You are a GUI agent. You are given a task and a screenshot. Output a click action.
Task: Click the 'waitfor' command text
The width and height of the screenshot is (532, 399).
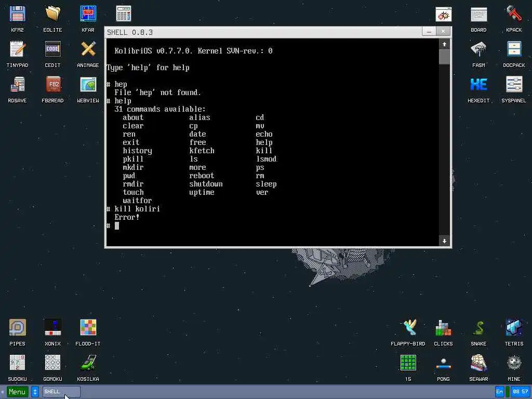click(x=137, y=201)
